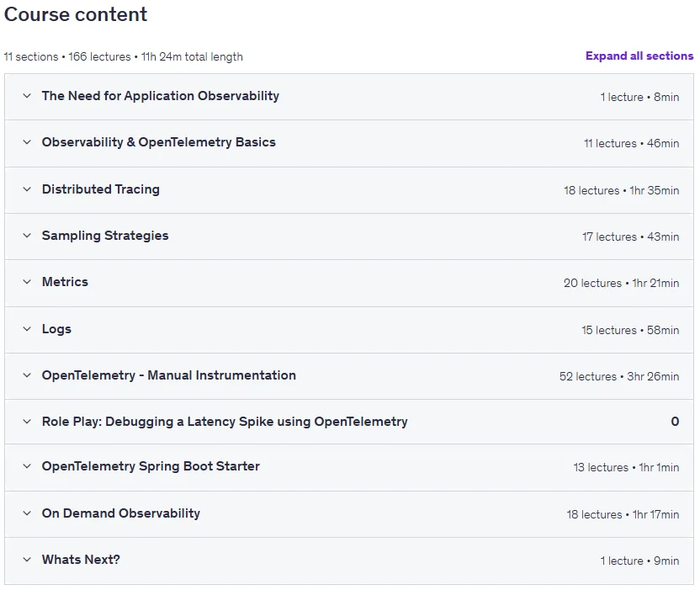This screenshot has width=700, height=590.
Task: Click the Metrics section title
Action: [x=65, y=282]
